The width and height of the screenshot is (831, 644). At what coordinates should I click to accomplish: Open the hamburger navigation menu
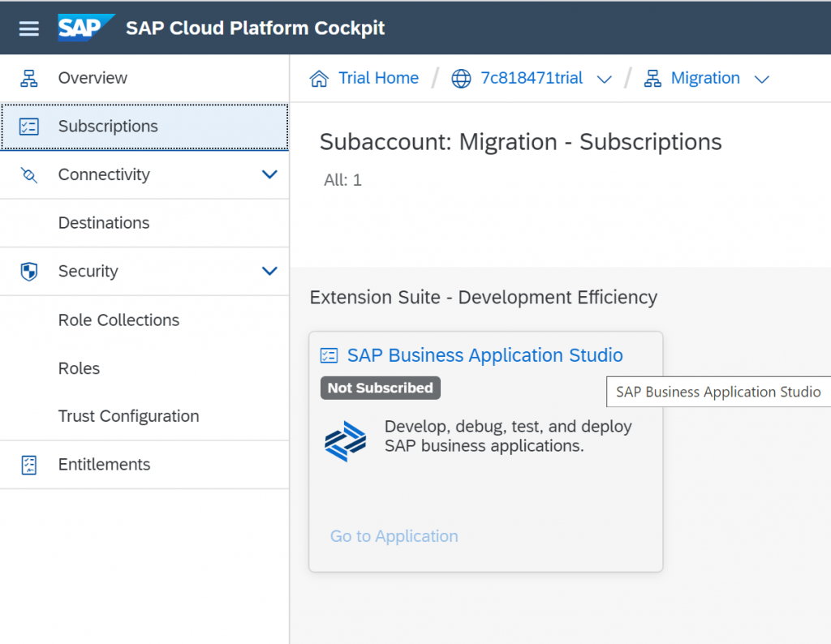[x=29, y=28]
